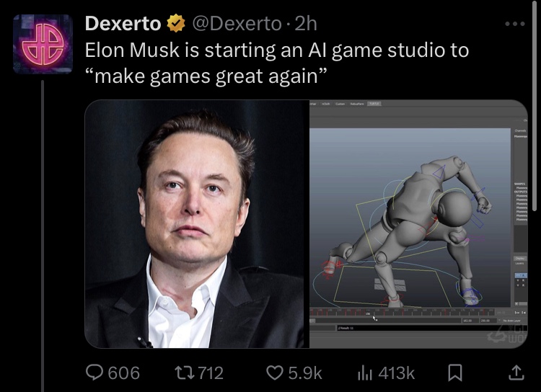Open the Dexerto display name link
This screenshot has width=541, height=392.
click(x=123, y=24)
